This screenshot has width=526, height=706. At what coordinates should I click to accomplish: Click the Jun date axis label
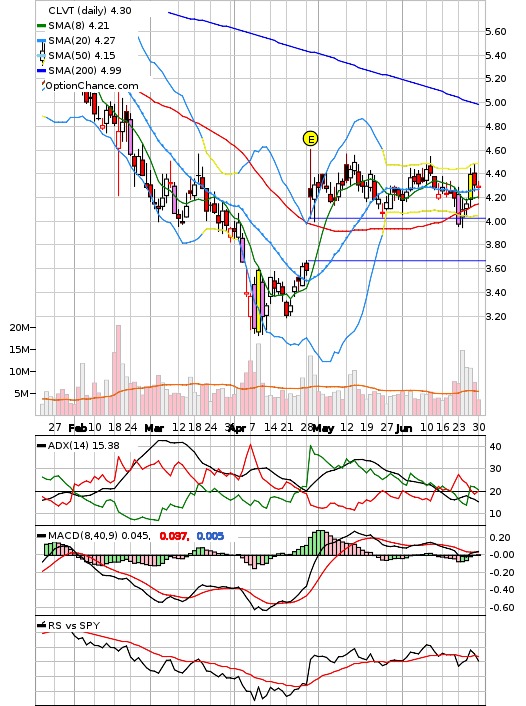404,428
